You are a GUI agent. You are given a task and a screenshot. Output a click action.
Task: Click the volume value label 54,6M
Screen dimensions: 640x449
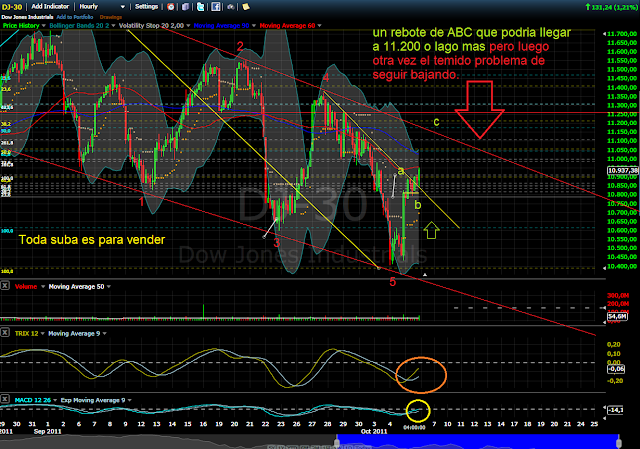pyautogui.click(x=617, y=316)
